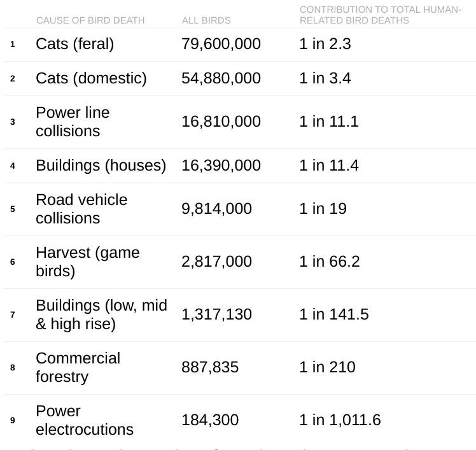Click rank number 5 in the table
Viewport: 476px width, 450px height.
[13, 209]
